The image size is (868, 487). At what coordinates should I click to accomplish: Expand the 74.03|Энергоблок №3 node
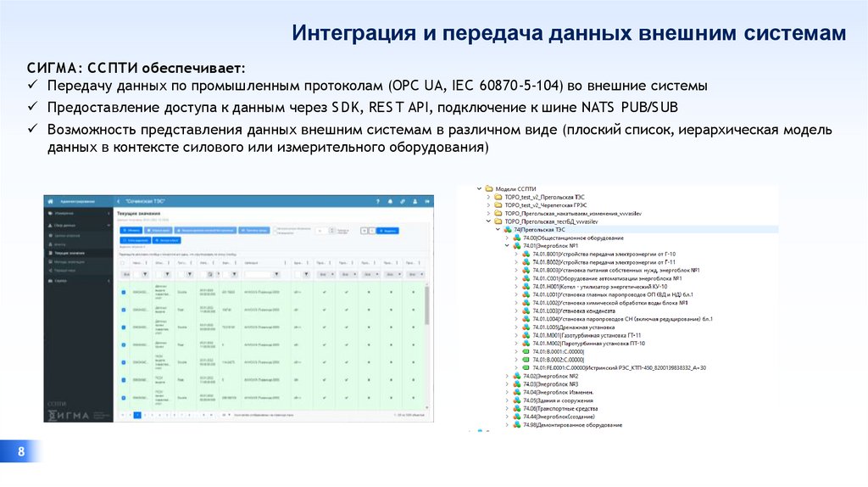pos(507,384)
